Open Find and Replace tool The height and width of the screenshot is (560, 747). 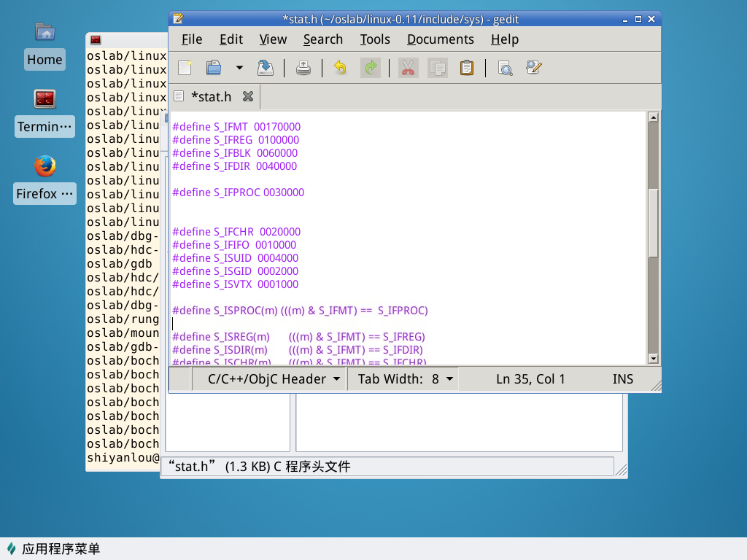534,68
